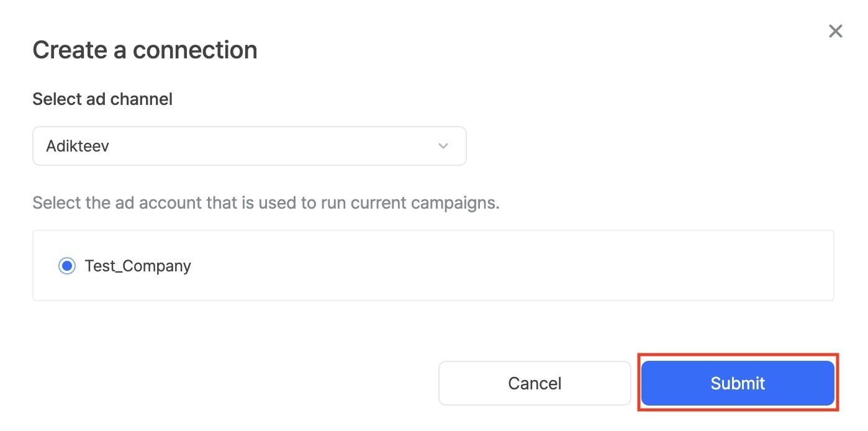This screenshot has width=868, height=431.
Task: Expand the Select ad channel combo box
Action: coord(249,146)
